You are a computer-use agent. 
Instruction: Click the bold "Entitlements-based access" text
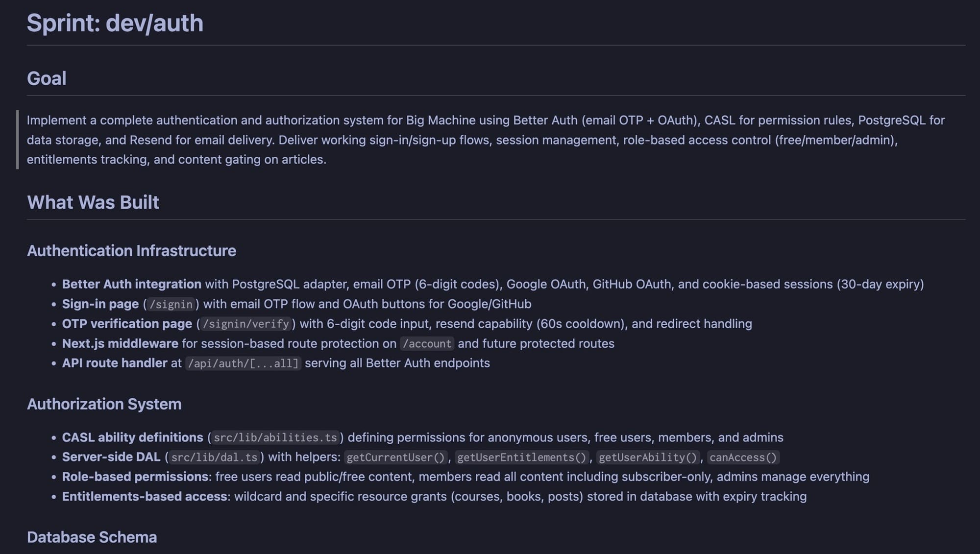(145, 496)
